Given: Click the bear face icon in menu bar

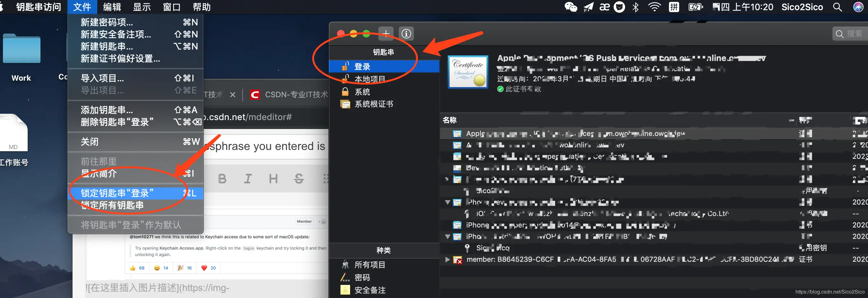Looking at the screenshot, I should tap(619, 7).
